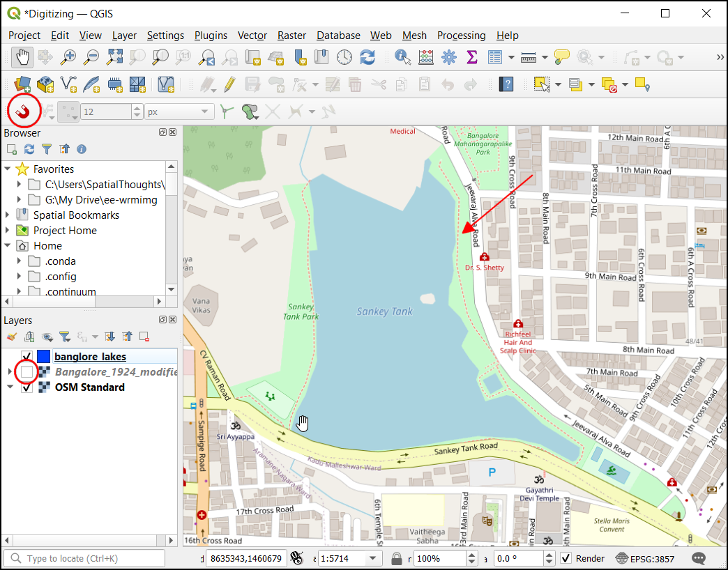Open the map scale dropdown
This screenshot has width=728, height=570.
(x=372, y=558)
